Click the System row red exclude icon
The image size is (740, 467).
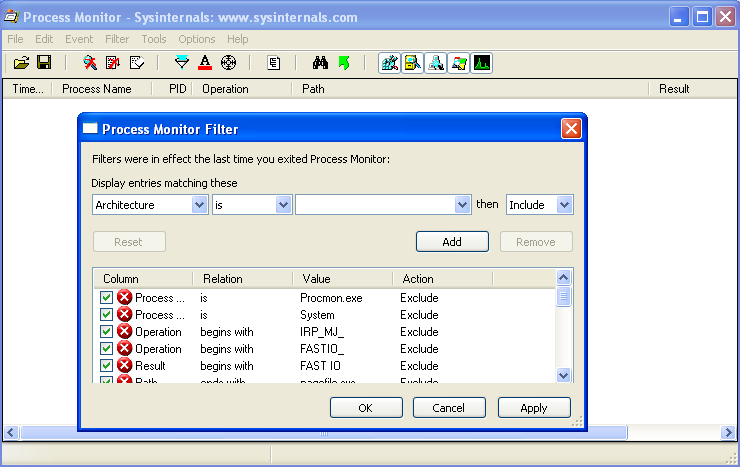coord(124,315)
